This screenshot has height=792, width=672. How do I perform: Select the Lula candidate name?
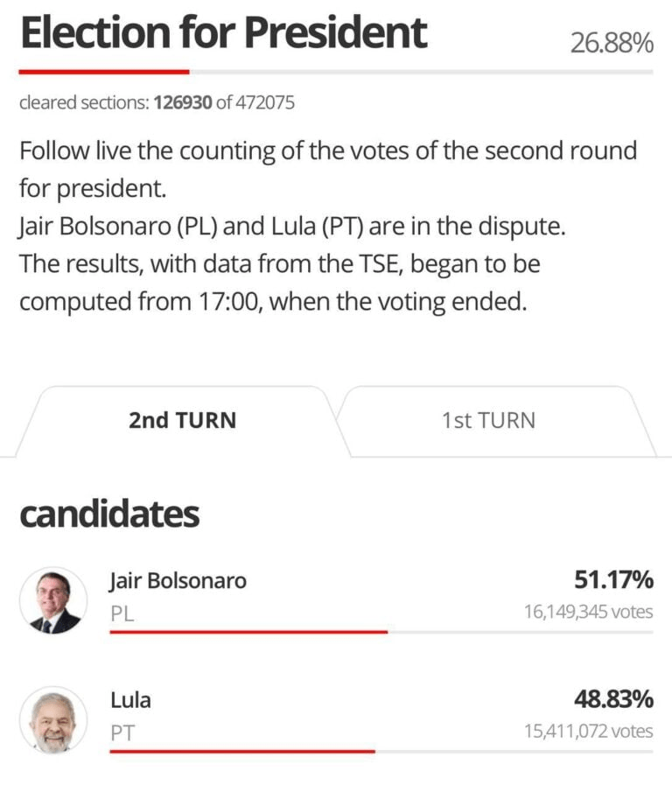pos(130,700)
